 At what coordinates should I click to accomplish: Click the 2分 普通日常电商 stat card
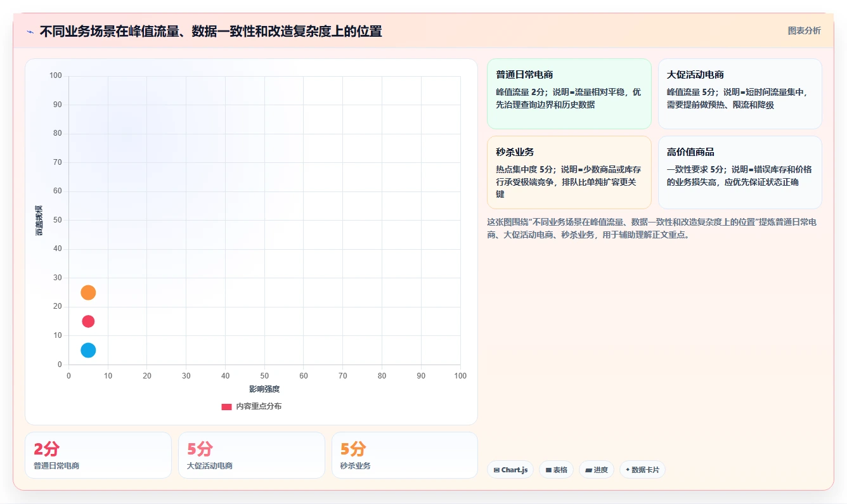pyautogui.click(x=98, y=455)
